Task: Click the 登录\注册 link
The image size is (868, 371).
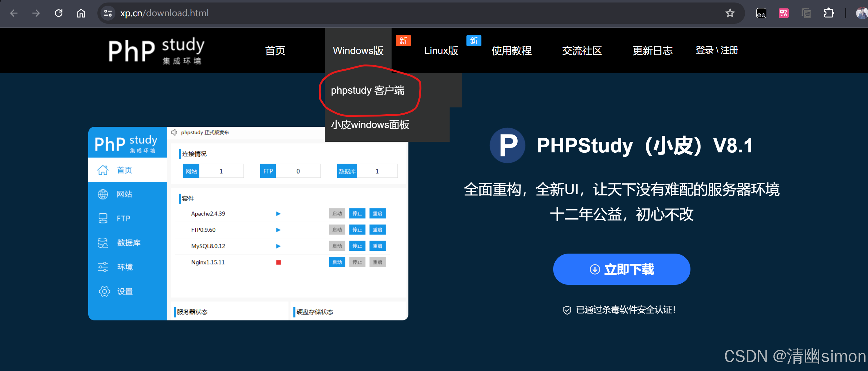Action: 717,50
